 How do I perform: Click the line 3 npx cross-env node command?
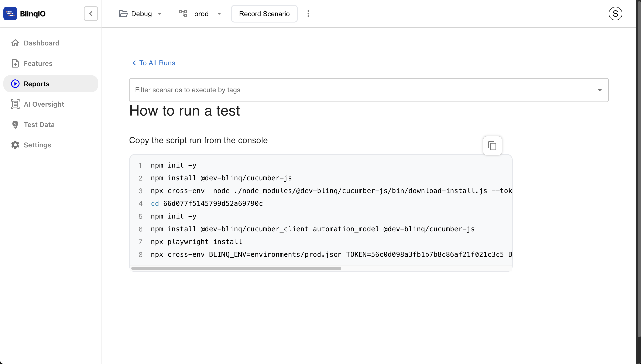coord(331,191)
